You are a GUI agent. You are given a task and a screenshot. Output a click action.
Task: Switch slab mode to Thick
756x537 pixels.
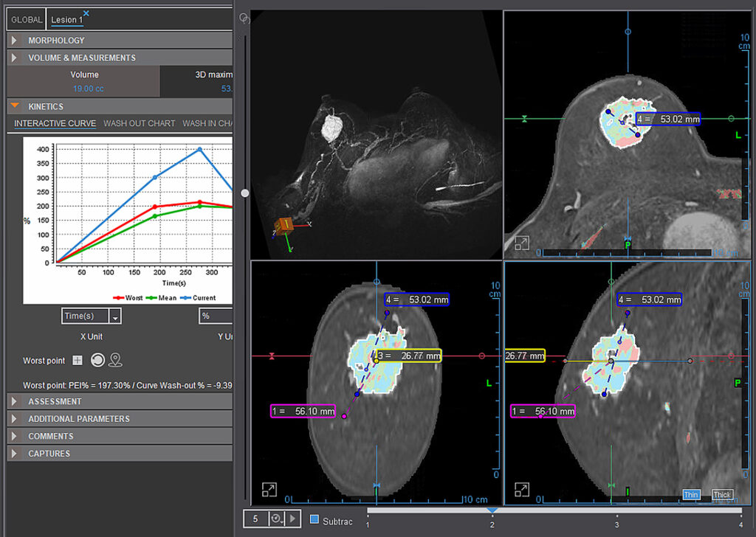click(x=721, y=494)
